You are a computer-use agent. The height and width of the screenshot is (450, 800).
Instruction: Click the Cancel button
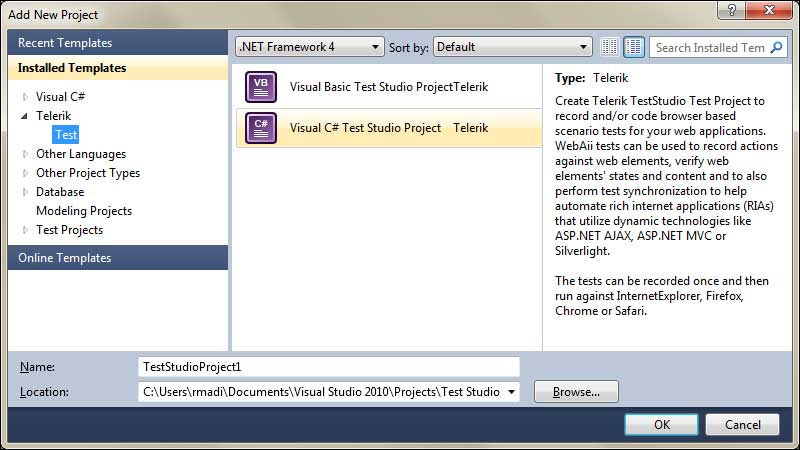(742, 424)
